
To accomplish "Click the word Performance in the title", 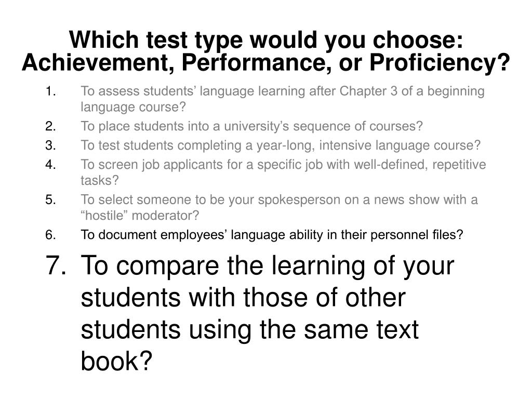I will coord(256,62).
